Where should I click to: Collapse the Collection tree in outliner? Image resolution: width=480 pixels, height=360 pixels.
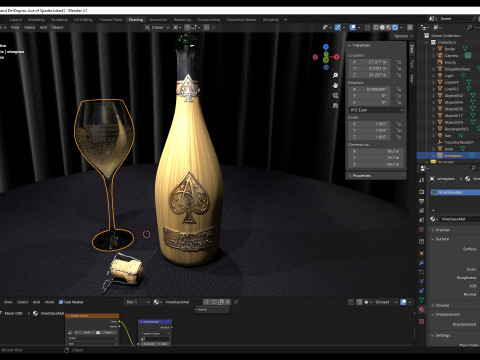tap(427, 42)
